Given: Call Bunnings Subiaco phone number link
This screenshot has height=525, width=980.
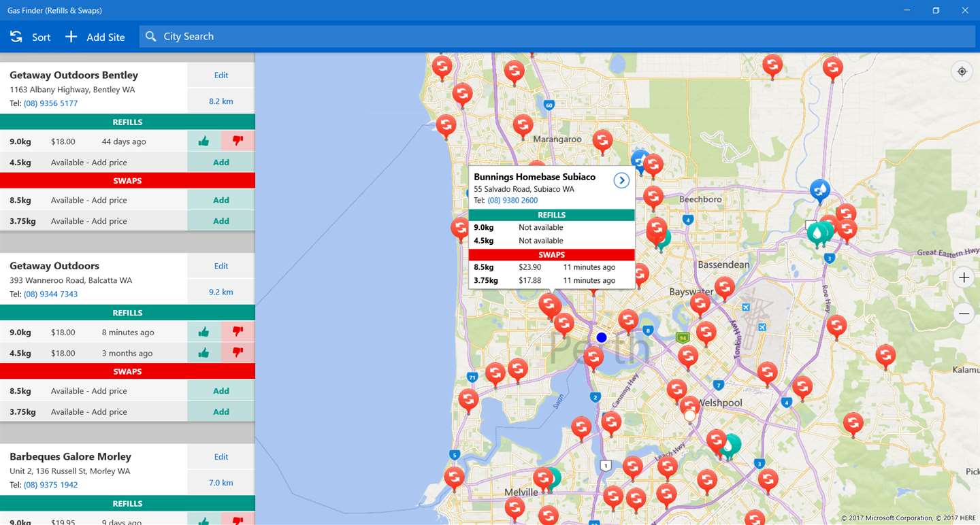Looking at the screenshot, I should [512, 201].
